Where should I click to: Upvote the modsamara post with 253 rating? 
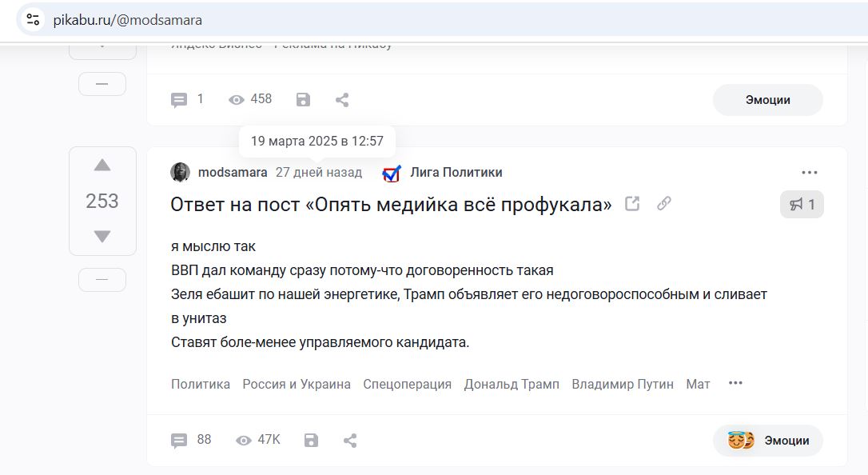point(102,165)
